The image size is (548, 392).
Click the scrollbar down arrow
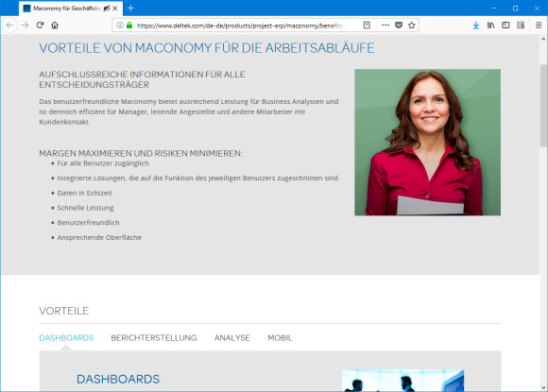tap(543, 387)
